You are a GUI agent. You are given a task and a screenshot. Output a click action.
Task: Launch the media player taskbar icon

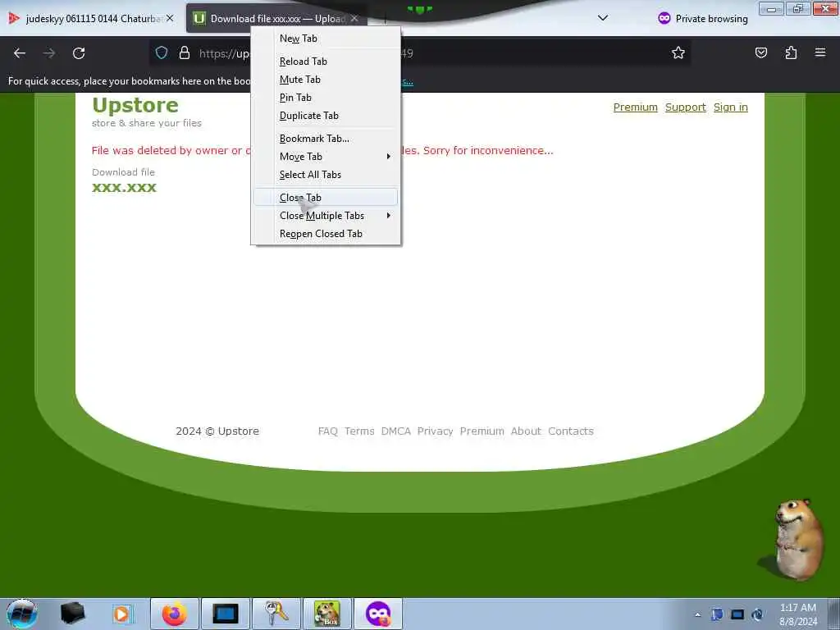[122, 614]
